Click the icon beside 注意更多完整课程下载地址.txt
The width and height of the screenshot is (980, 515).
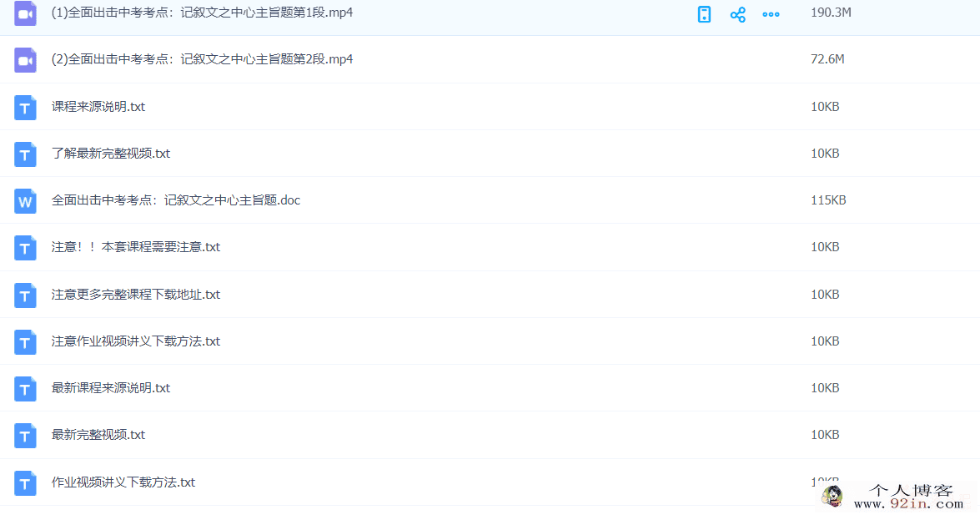(25, 295)
